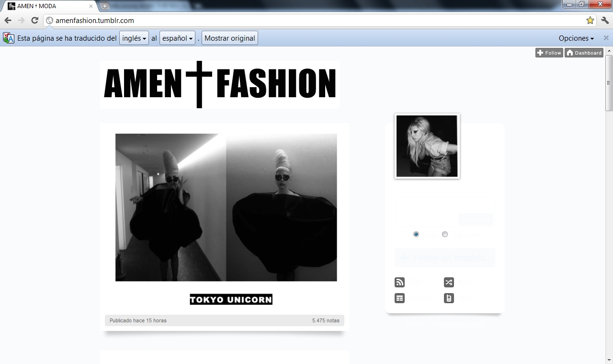Click the scrollbar up arrow
The width and height of the screenshot is (613, 364).
(609, 51)
